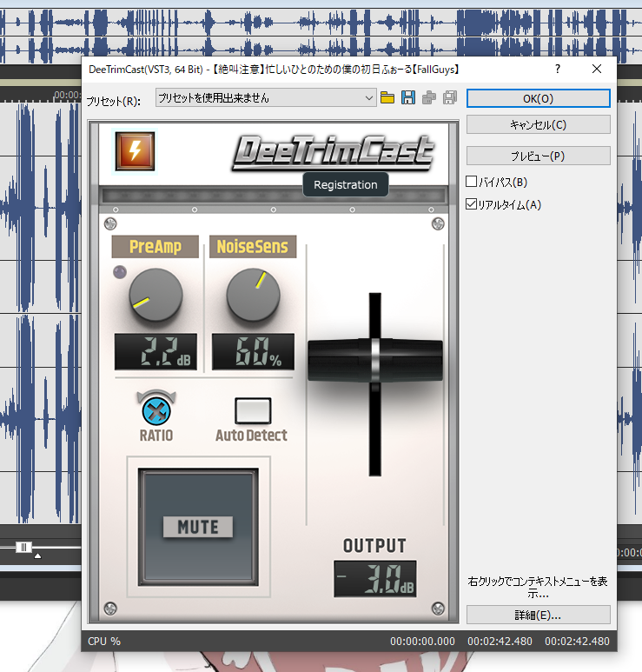
Task: Click the timeline zoom slider handle behind dialog
Action: 23,547
